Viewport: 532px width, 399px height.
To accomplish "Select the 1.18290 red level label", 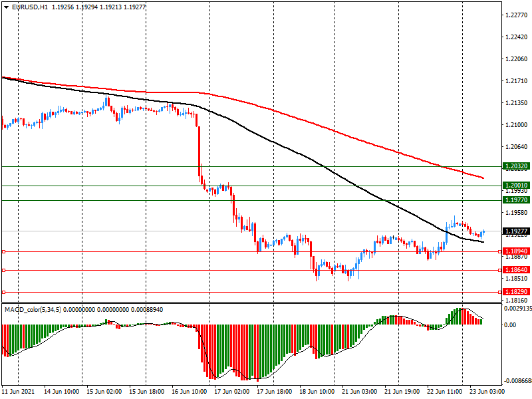I will coord(516,292).
